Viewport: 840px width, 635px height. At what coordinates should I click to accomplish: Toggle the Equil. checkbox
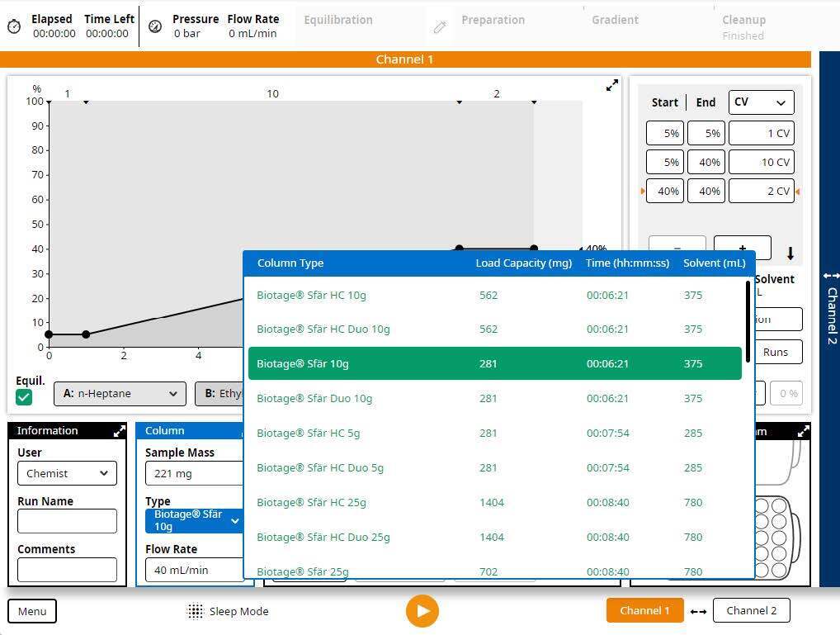tap(24, 397)
